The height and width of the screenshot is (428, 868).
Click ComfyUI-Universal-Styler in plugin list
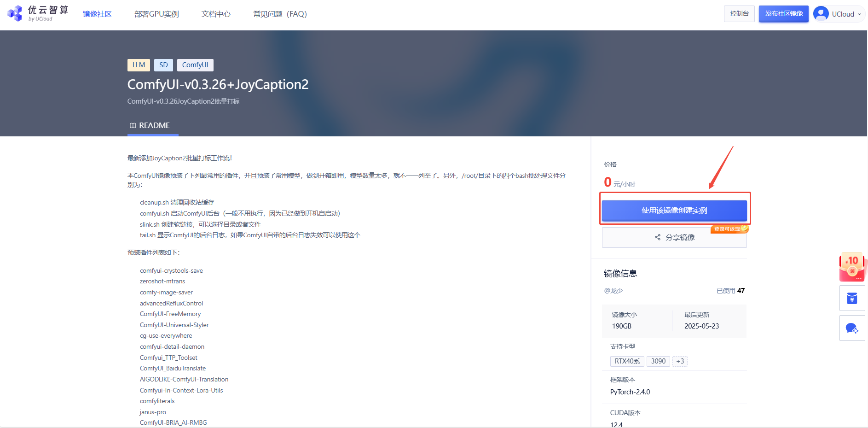tap(174, 325)
